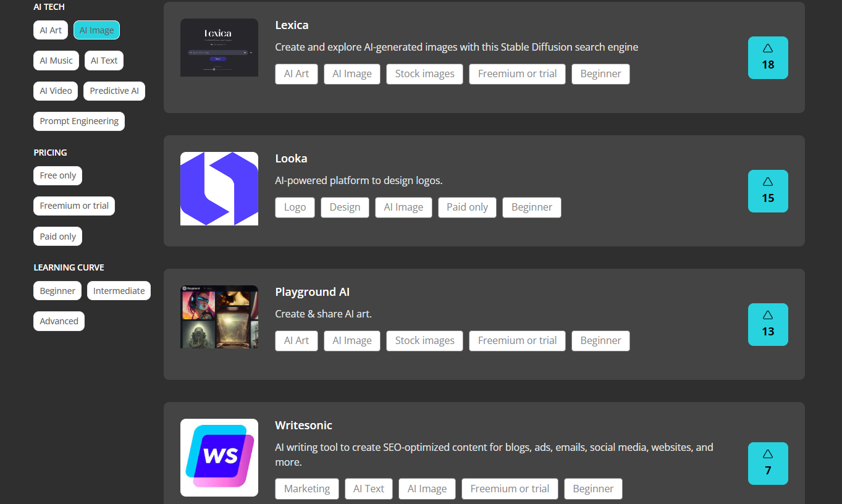The image size is (842, 504).
Task: Upvote Looka showing 15 votes
Action: 768,191
